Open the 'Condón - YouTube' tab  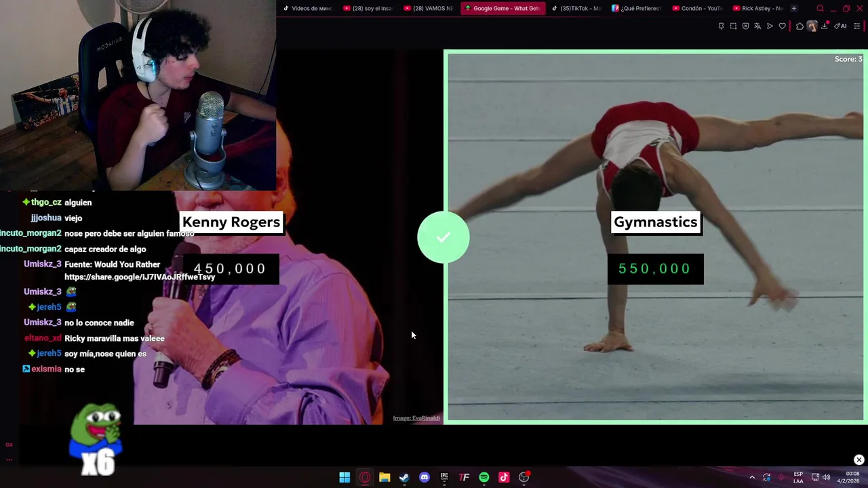696,8
